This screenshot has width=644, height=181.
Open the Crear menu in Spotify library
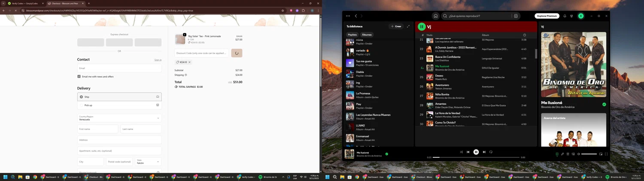pyautogui.click(x=396, y=26)
